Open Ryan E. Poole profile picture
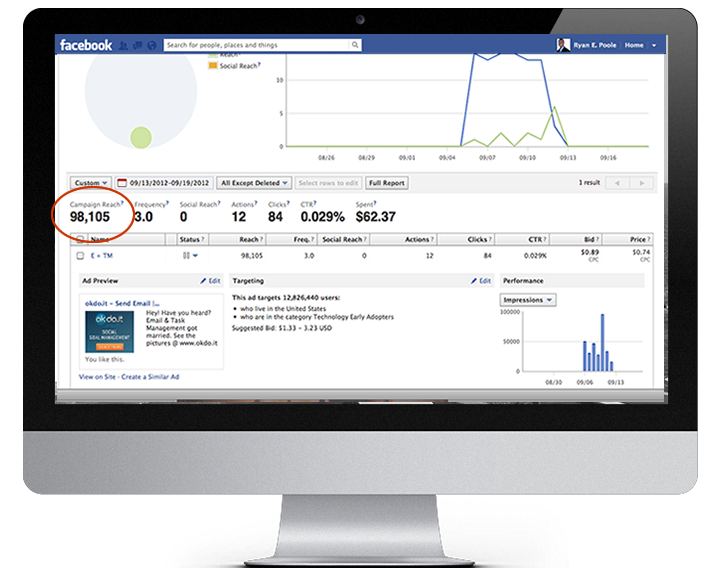Image resolution: width=710 pixels, height=575 pixels. tap(563, 45)
